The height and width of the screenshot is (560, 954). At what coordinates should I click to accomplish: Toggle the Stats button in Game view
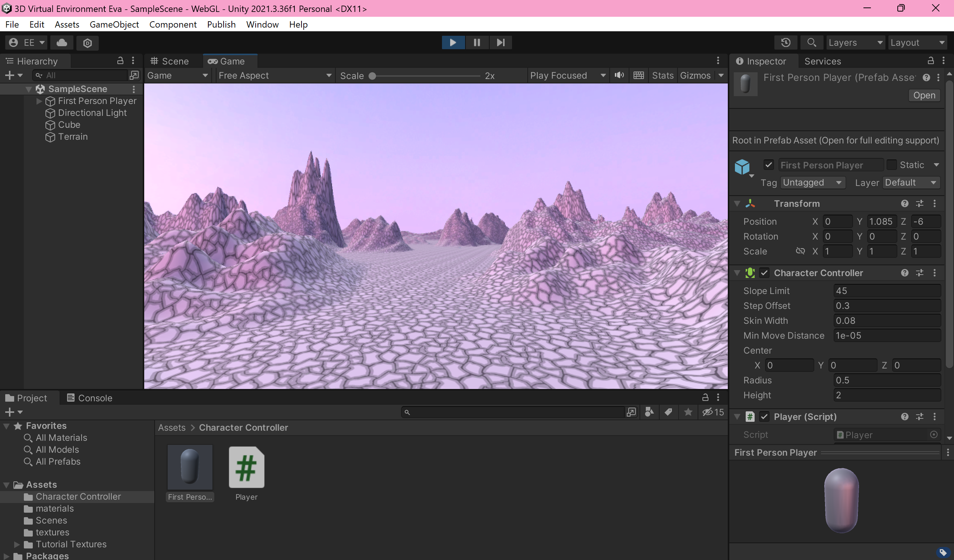663,75
